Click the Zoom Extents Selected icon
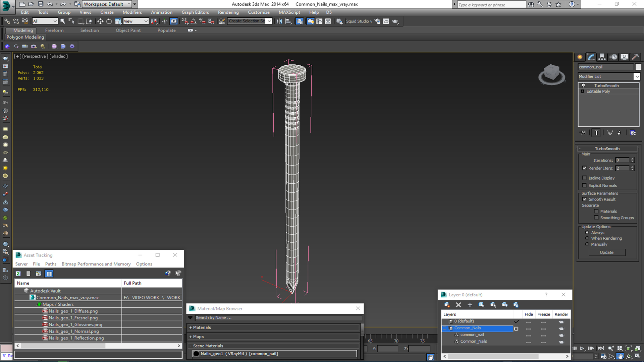 [x=629, y=349]
